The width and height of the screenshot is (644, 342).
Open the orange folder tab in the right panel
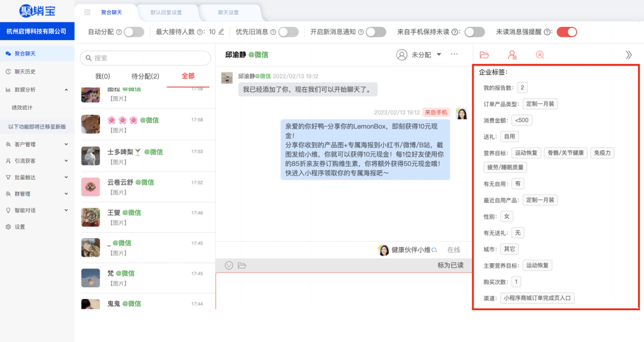point(485,55)
